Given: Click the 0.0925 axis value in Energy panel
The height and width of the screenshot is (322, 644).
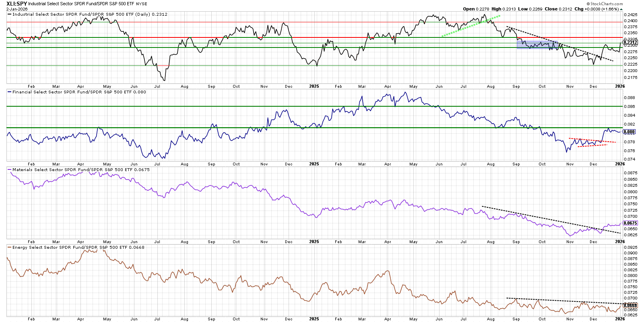Looking at the screenshot, I should (631, 248).
